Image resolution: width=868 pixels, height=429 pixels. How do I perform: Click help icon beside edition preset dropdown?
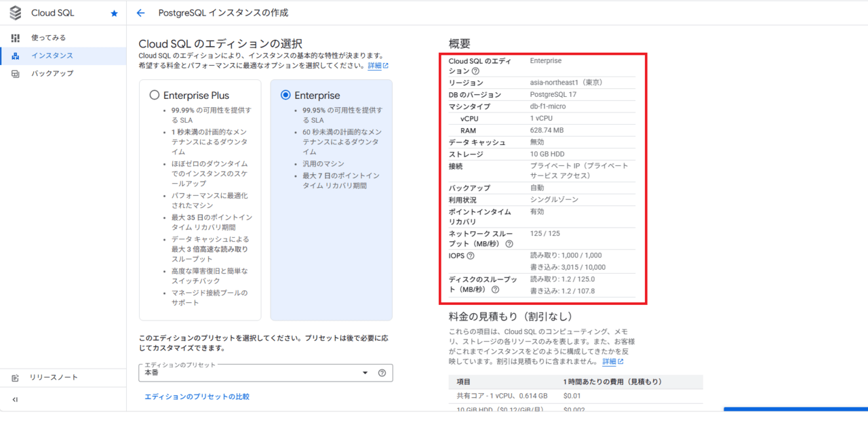tap(382, 373)
